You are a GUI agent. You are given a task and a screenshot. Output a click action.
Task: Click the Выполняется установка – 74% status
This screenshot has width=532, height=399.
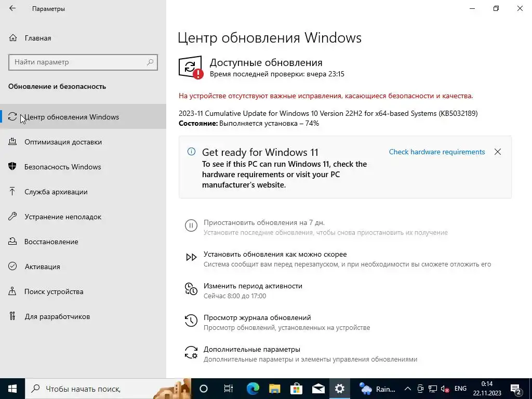269,123
